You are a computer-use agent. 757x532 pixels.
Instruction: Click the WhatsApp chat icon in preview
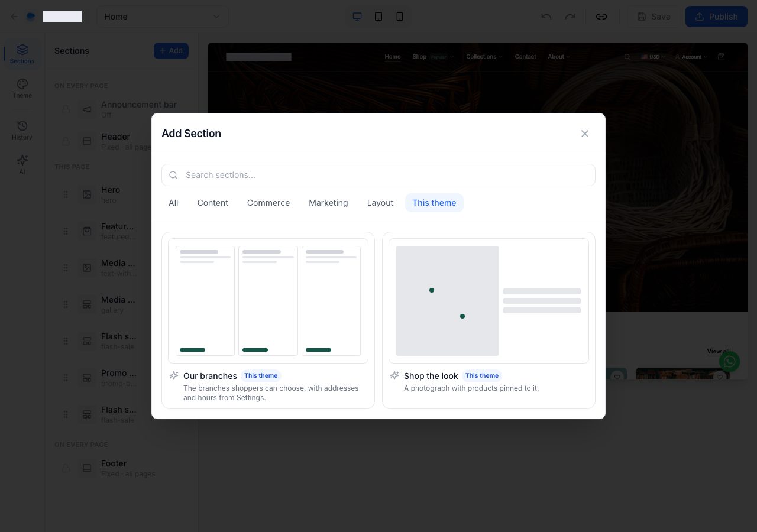tap(730, 361)
